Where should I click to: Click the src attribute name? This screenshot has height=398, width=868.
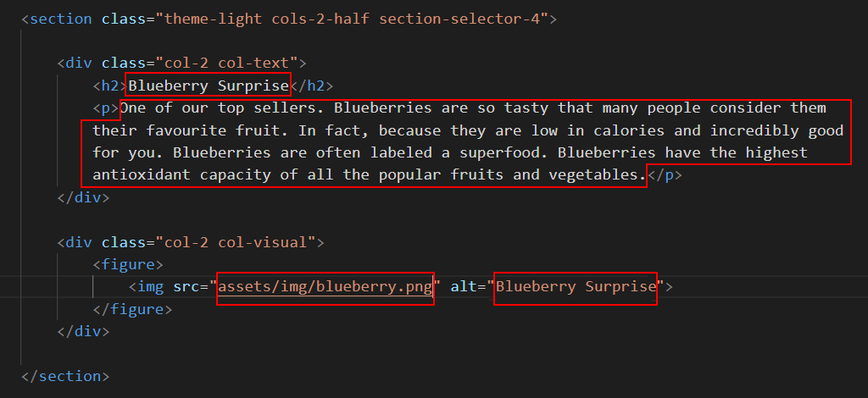[186, 286]
